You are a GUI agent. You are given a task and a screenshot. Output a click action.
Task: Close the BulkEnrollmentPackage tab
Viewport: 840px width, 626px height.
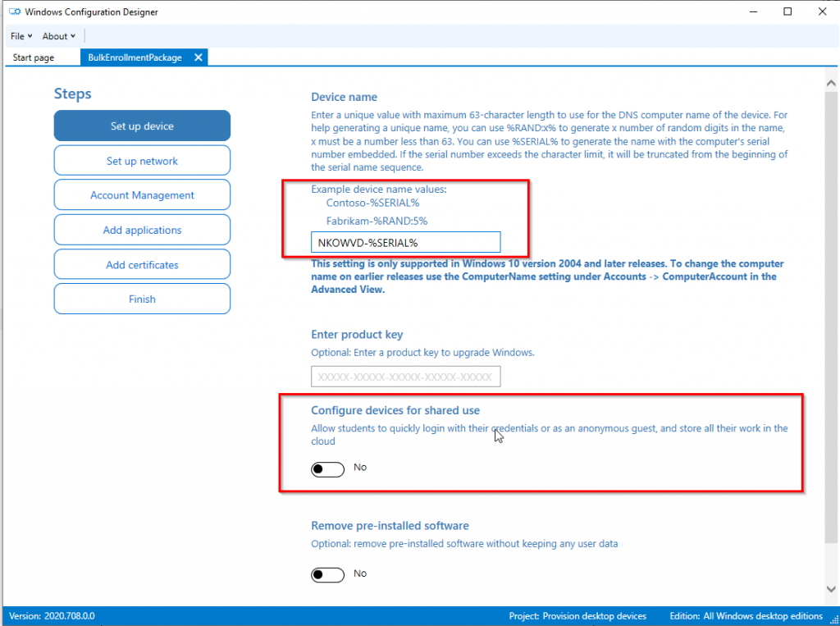click(x=199, y=57)
